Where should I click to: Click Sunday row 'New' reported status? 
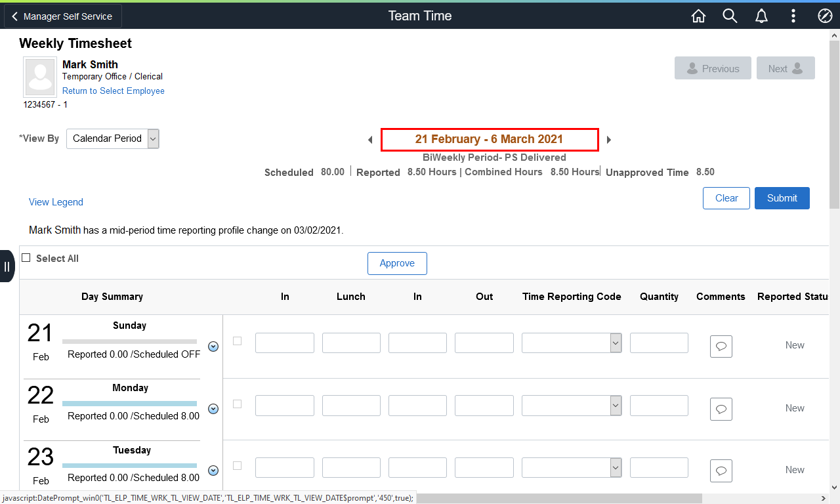(795, 345)
